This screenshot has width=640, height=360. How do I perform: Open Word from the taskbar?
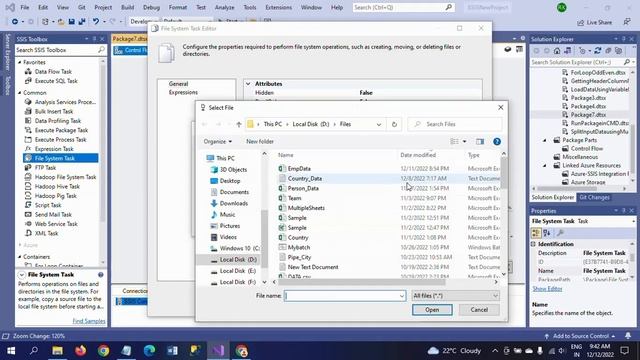click(x=172, y=351)
